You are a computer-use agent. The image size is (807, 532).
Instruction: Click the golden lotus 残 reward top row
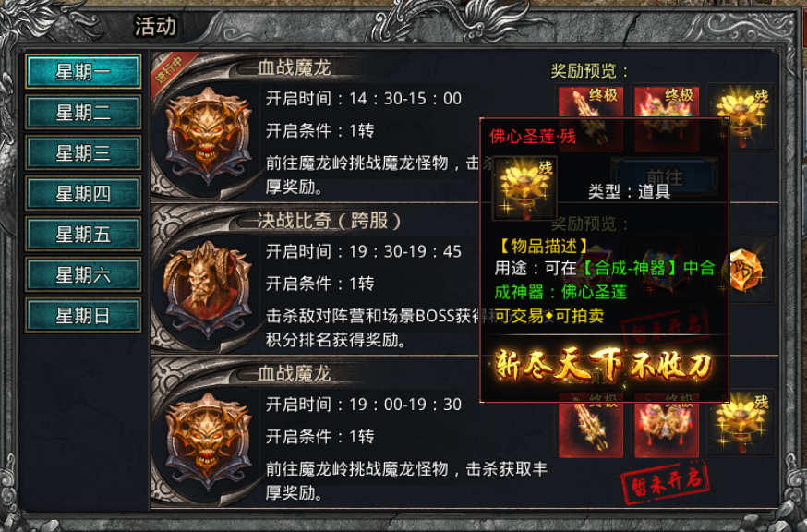[741, 117]
